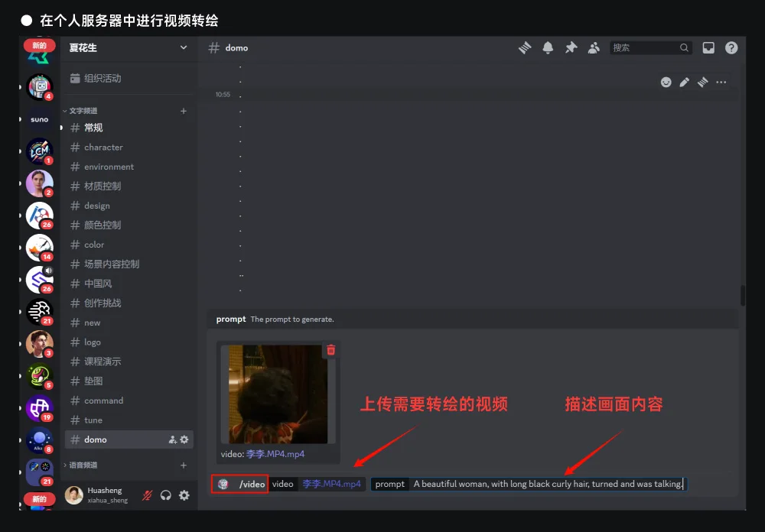Screen dimensions: 765x532
Task: Show the member list icon
Action: 594,48
